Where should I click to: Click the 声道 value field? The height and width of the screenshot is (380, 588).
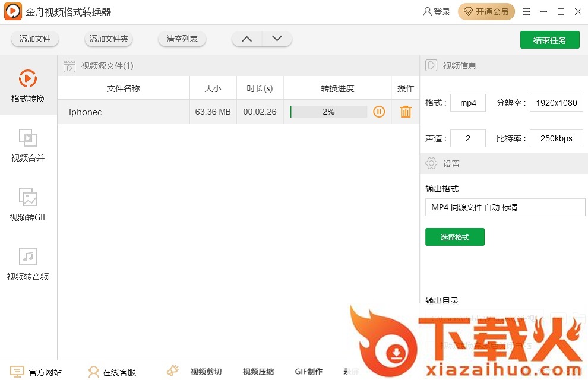468,138
